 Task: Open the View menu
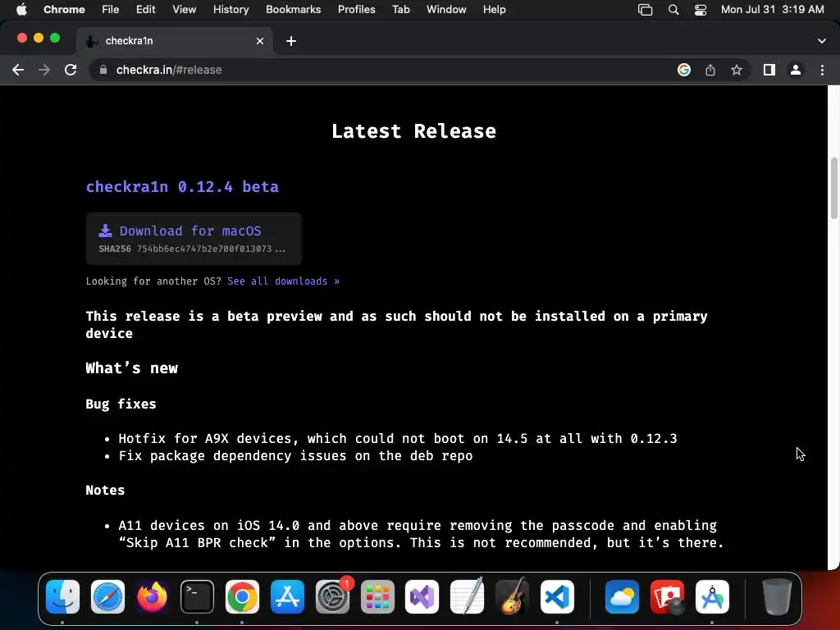click(184, 10)
